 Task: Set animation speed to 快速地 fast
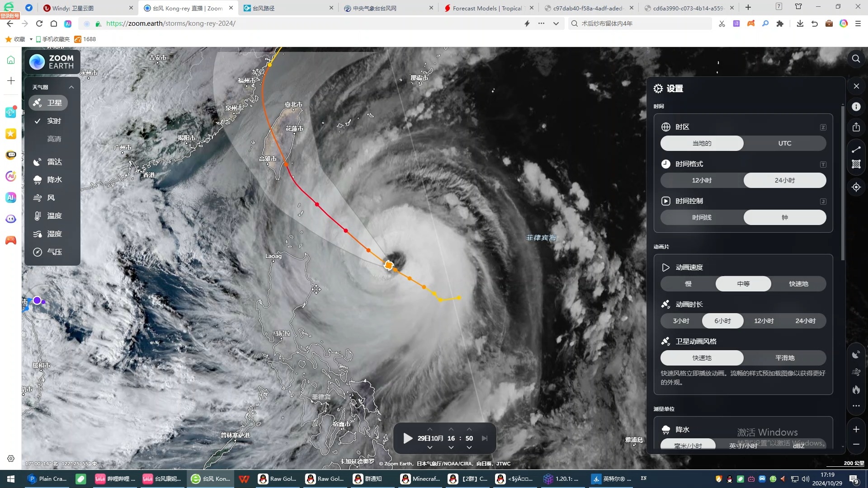tap(799, 284)
